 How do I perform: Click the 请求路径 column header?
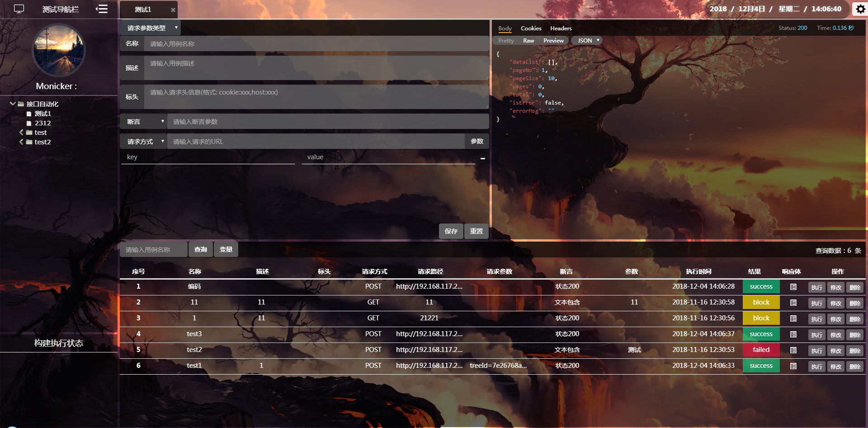point(430,271)
